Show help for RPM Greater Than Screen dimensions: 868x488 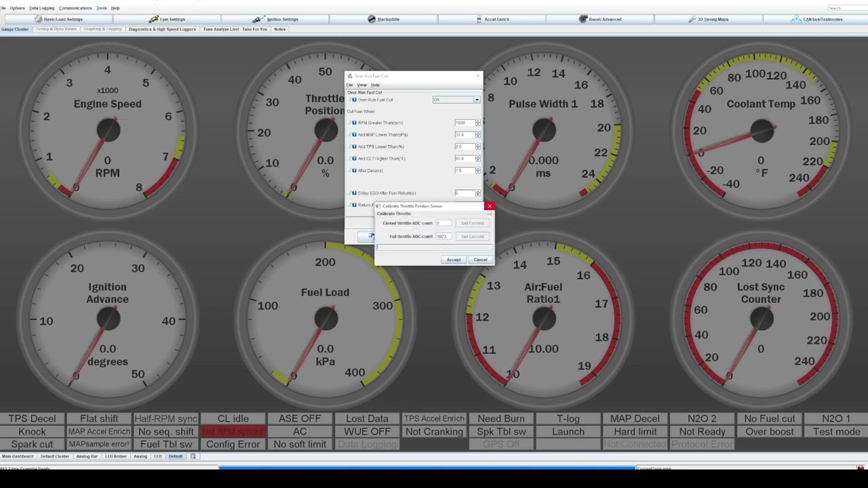(x=354, y=123)
